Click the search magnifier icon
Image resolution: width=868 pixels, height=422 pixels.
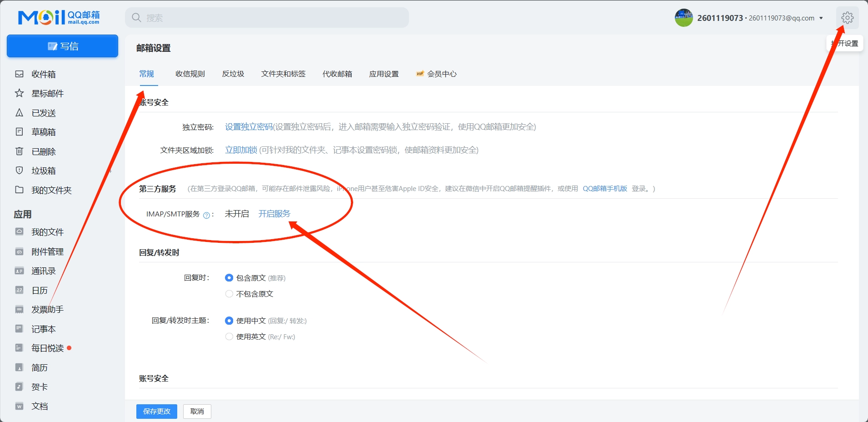click(136, 18)
